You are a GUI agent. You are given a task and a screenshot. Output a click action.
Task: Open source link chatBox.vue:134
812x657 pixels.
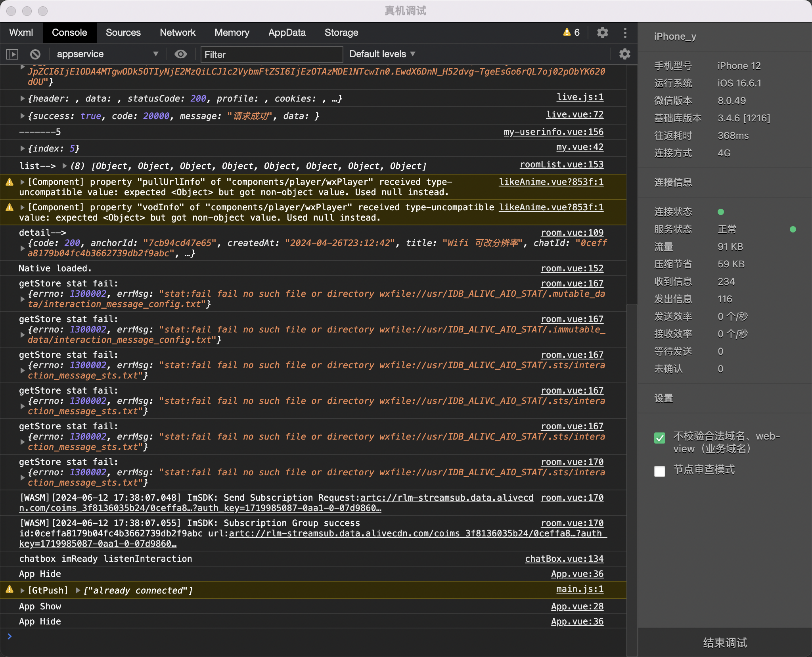pos(564,559)
